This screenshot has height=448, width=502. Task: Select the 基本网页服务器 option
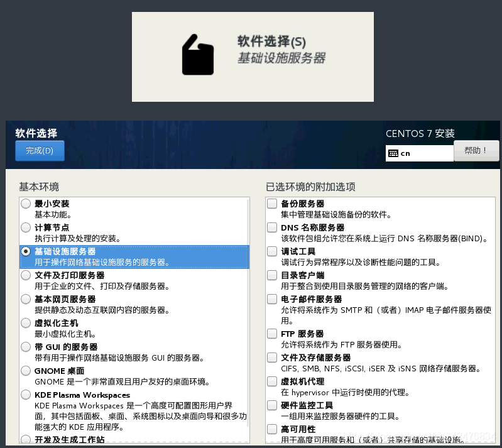[26, 299]
